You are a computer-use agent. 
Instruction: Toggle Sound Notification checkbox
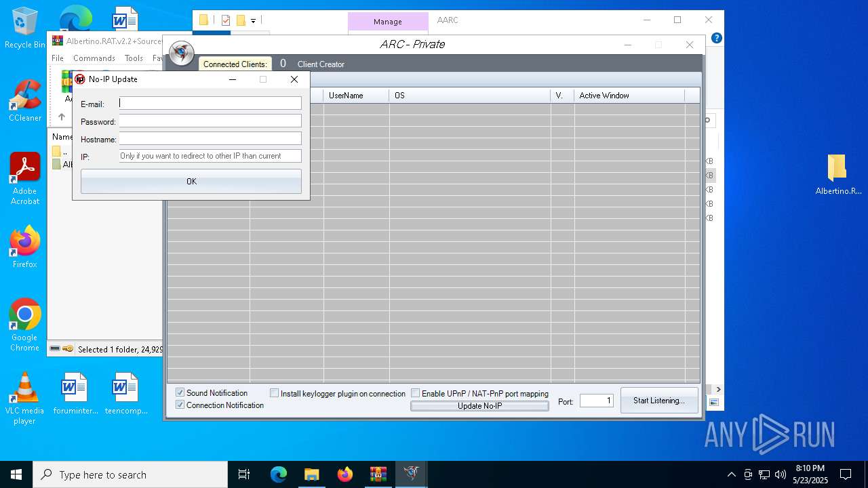click(x=180, y=392)
